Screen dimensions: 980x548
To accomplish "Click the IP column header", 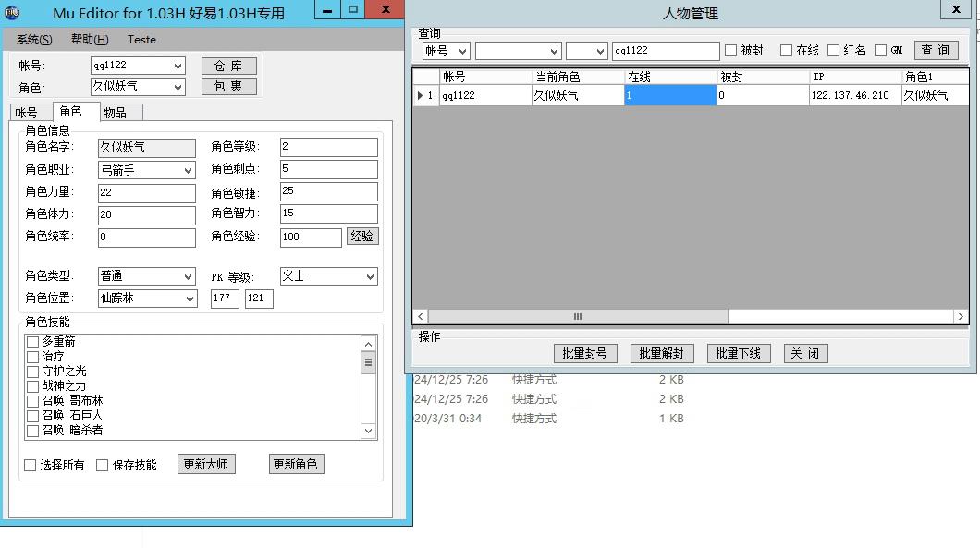I will click(855, 77).
